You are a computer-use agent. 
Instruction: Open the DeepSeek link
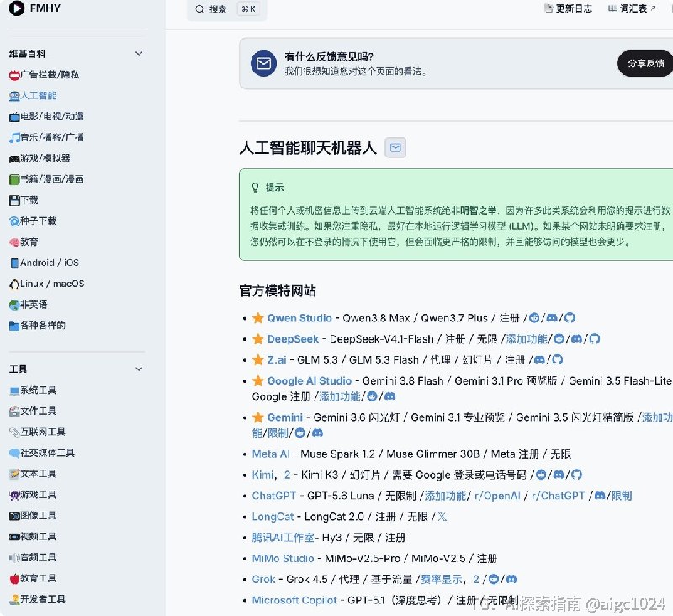pos(293,339)
